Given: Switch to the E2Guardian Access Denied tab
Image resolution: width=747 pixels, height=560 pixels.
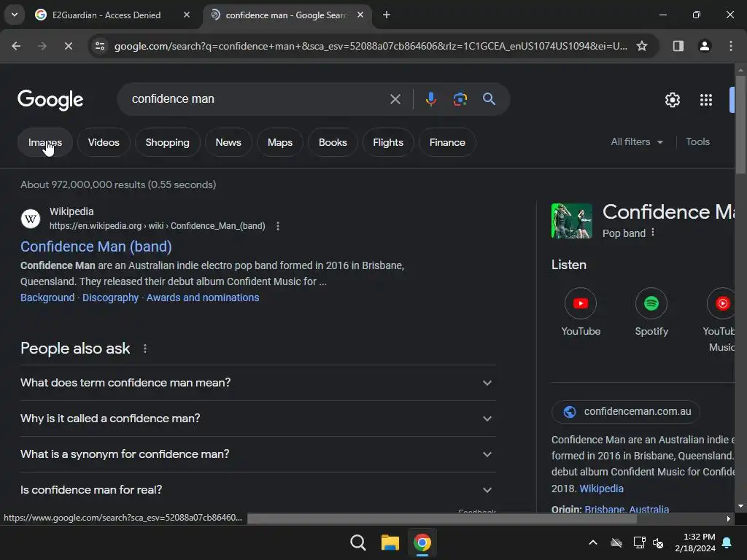Looking at the screenshot, I should point(107,15).
